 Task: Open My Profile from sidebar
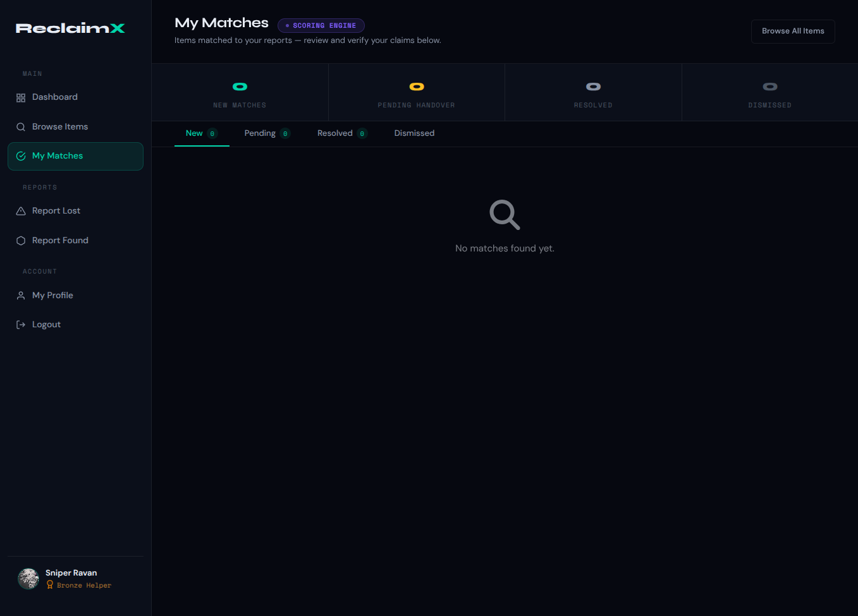(75, 296)
